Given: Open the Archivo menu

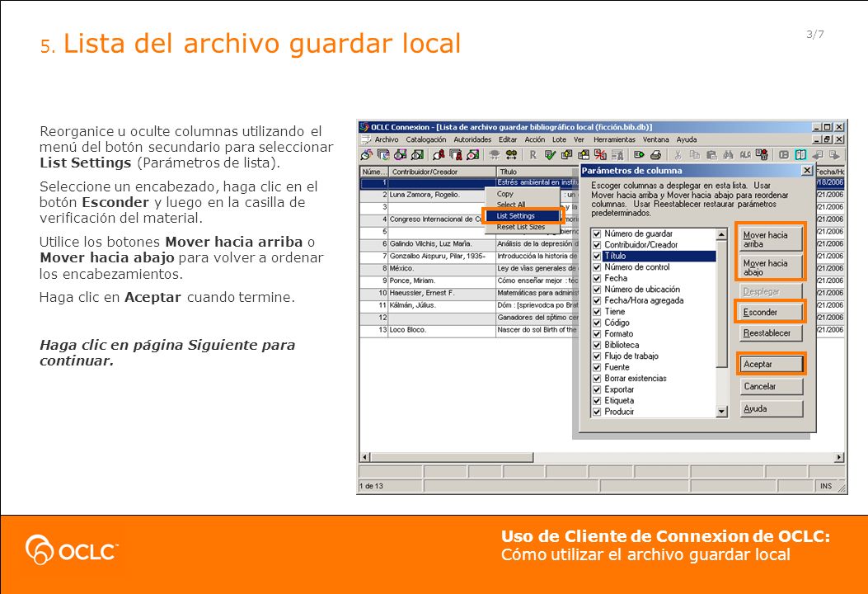Looking at the screenshot, I should pyautogui.click(x=387, y=139).
